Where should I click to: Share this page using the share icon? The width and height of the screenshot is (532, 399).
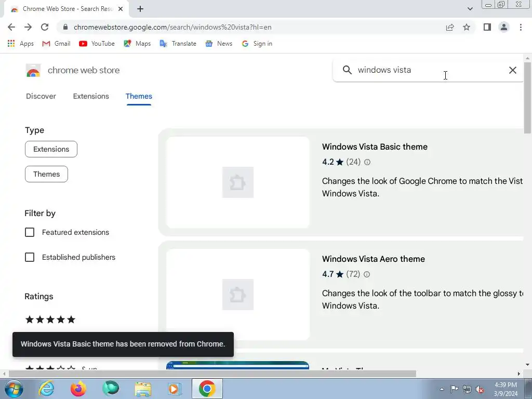450,27
